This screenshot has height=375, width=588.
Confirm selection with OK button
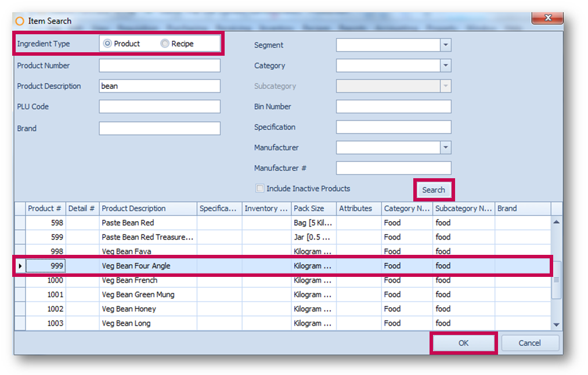click(463, 343)
